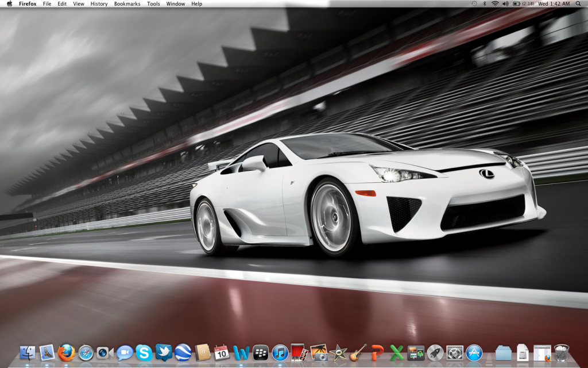Viewport: 588px width, 368px height.
Task: Open the Twitter bird app
Action: (x=164, y=352)
